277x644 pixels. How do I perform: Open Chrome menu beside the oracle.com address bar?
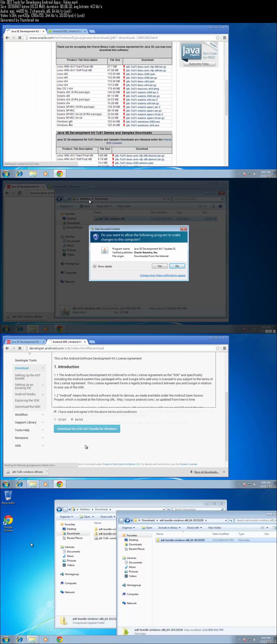pyautogui.click(x=225, y=38)
